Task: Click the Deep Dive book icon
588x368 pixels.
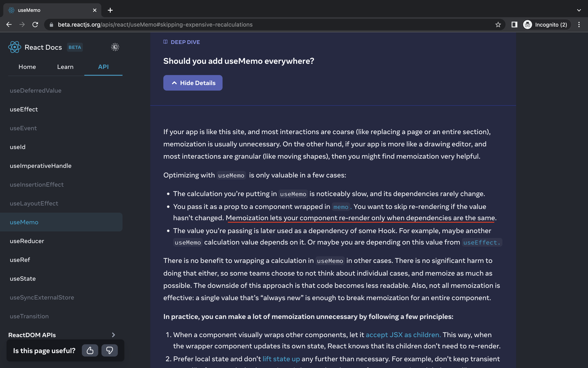Action: coord(165,42)
